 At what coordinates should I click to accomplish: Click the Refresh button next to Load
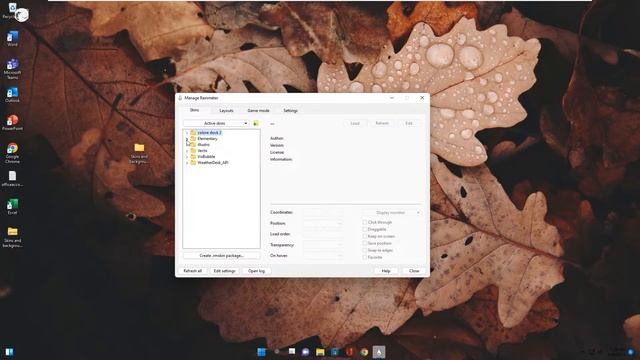tap(382, 123)
